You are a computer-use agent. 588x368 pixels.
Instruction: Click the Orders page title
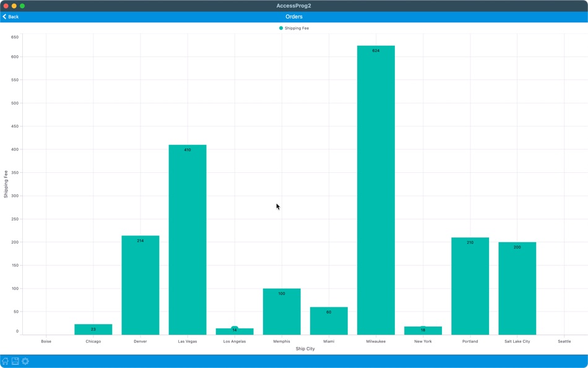pos(294,17)
